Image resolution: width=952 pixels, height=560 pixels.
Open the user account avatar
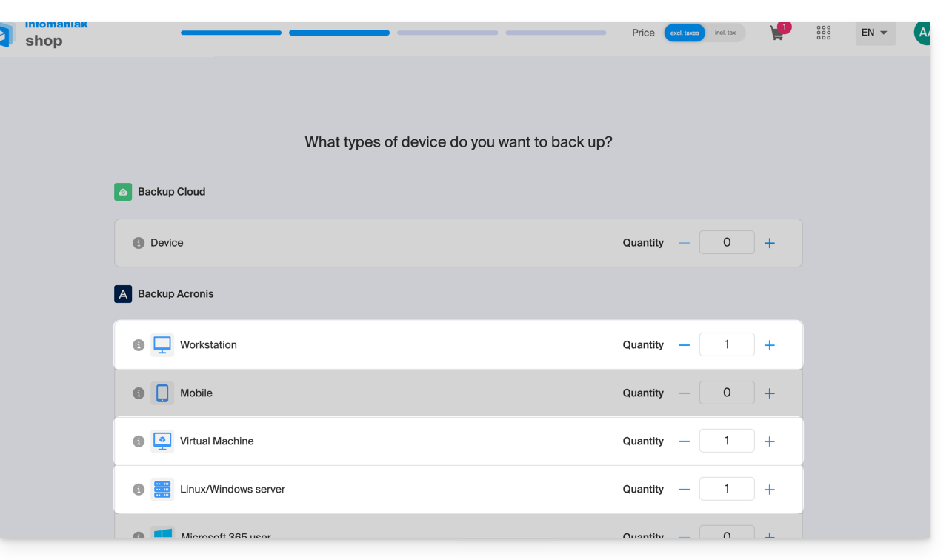(922, 33)
